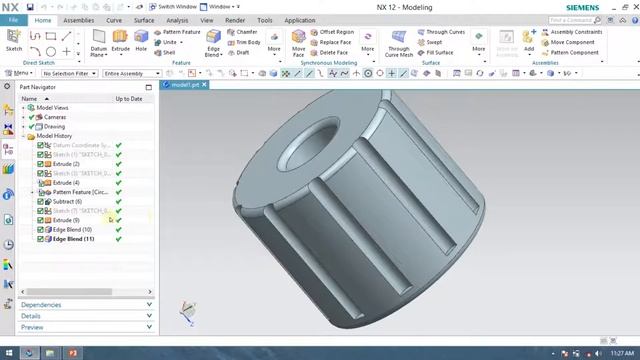The height and width of the screenshot is (360, 640).
Task: Open the Datum Plane tool
Action: pos(99,43)
